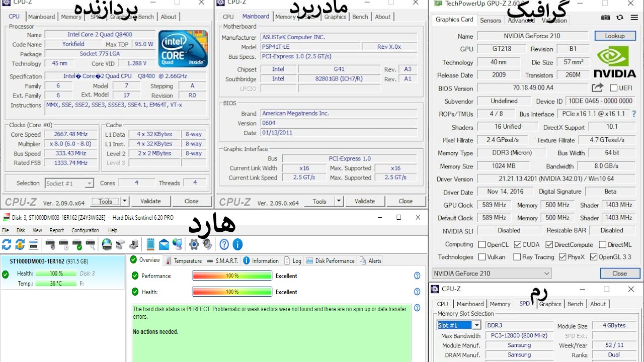
Task: Open the Configuration menu in Hard Disk Sentinel
Action: click(85, 230)
